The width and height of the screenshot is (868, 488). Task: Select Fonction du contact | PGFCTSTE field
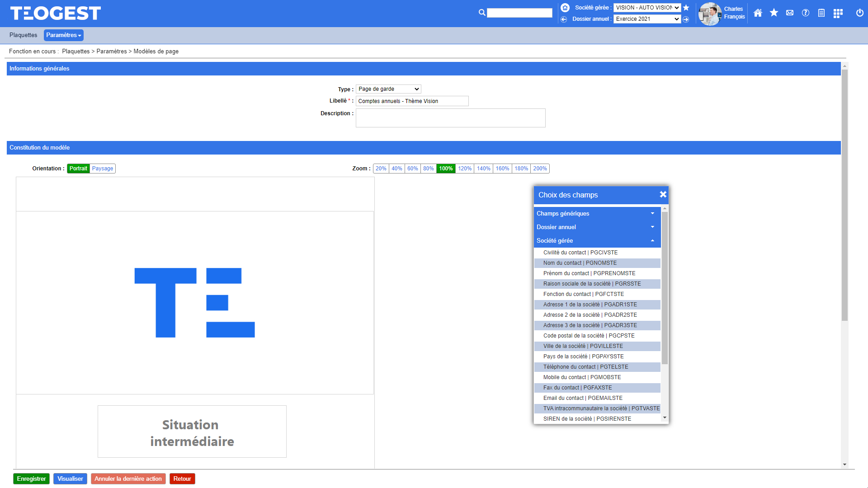(597, 294)
